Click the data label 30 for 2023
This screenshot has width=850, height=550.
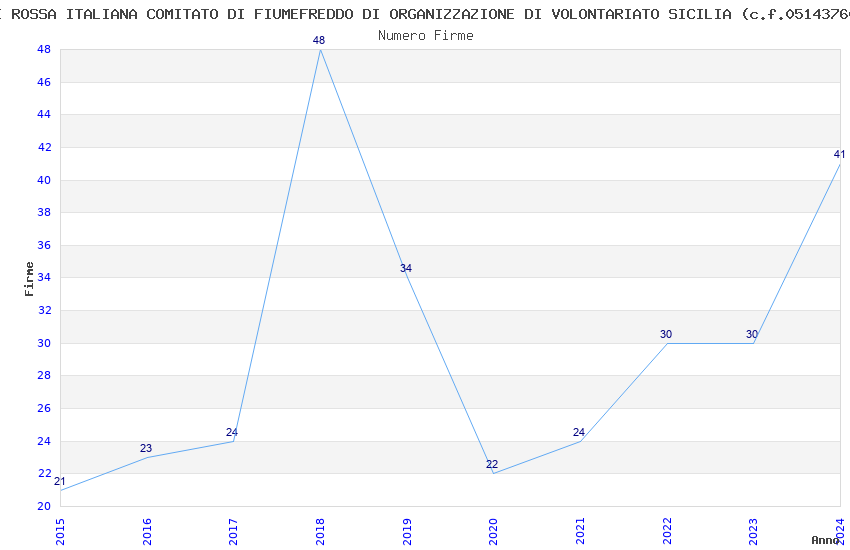click(752, 334)
